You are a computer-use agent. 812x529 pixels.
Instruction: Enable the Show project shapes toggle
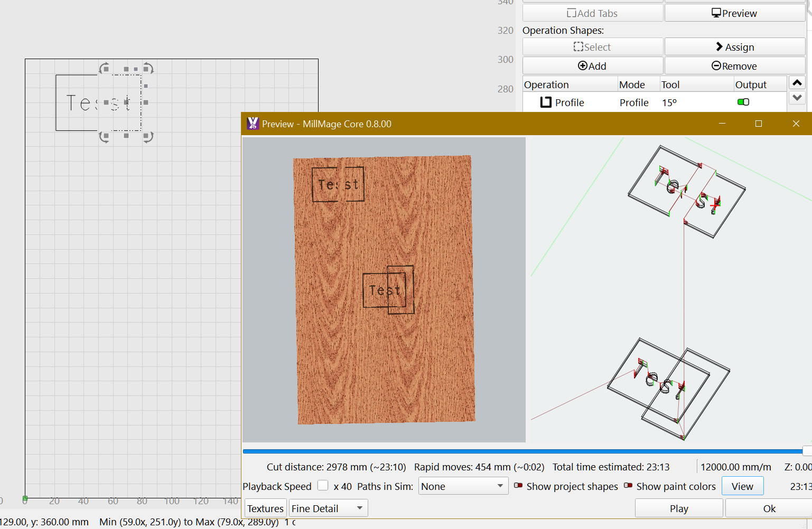pos(518,486)
